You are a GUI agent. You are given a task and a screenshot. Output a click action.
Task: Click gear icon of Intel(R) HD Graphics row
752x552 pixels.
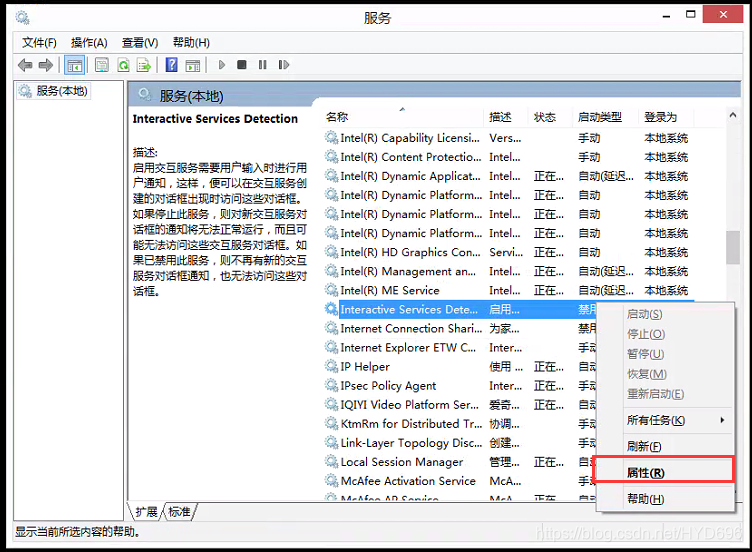pyautogui.click(x=331, y=252)
